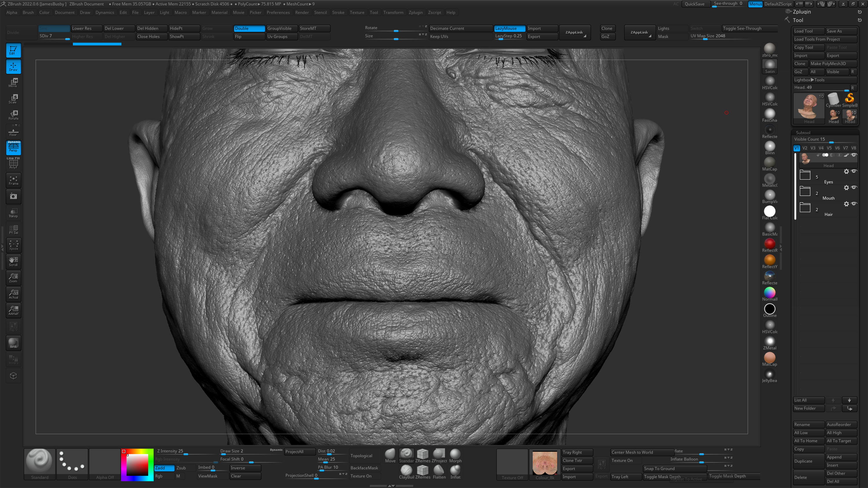Image resolution: width=868 pixels, height=488 pixels.
Task: Hide the Mouth subtool folder
Action: (x=854, y=188)
